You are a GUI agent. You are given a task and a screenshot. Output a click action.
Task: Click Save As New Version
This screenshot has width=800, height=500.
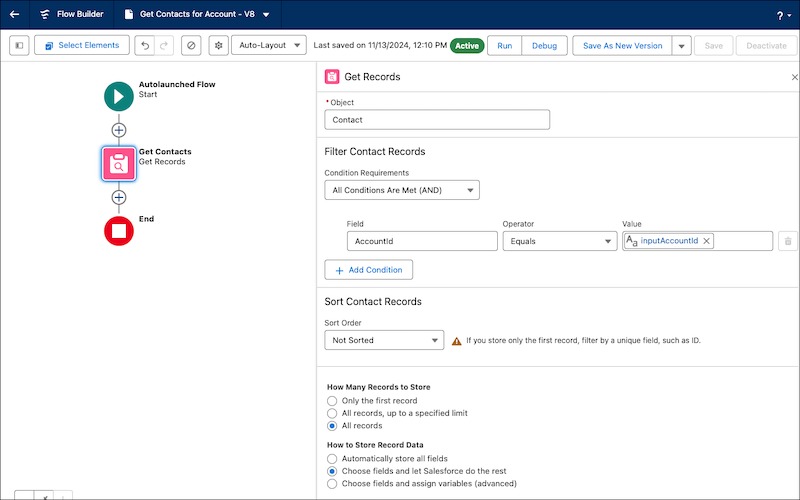coord(622,46)
